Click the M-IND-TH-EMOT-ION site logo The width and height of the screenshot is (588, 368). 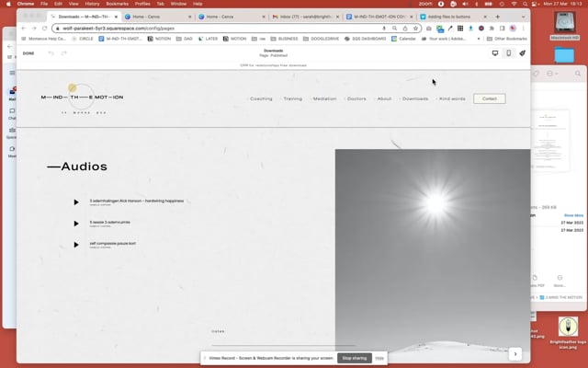[x=82, y=98]
